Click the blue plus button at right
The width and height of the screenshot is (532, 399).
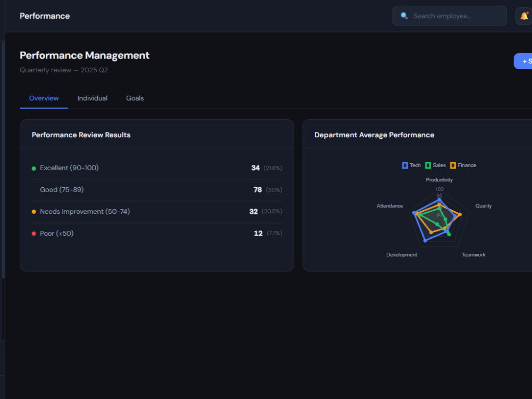523,61
